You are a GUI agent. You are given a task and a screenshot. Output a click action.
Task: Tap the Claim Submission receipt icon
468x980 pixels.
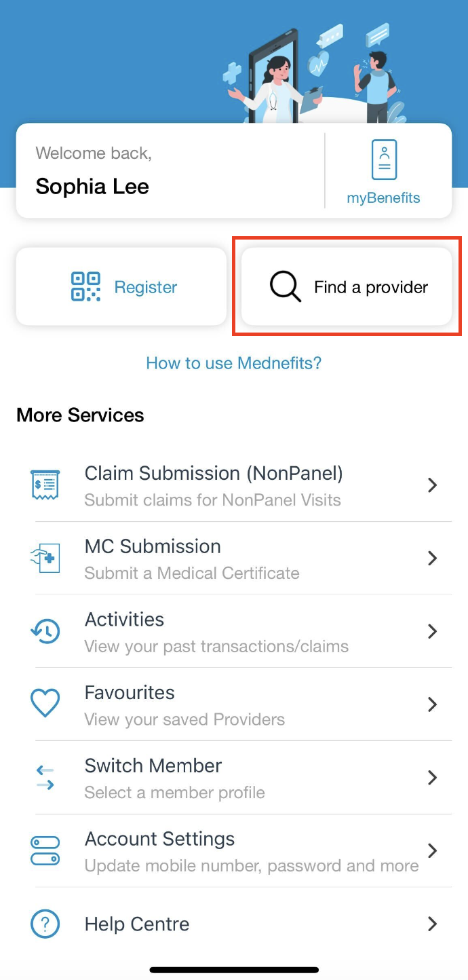[45, 485]
